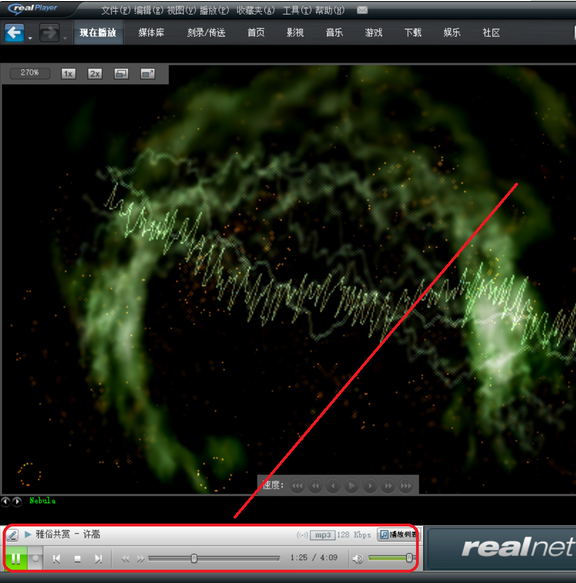Click the record button beside pause
Image resolution: width=576 pixels, height=583 pixels.
click(x=36, y=558)
